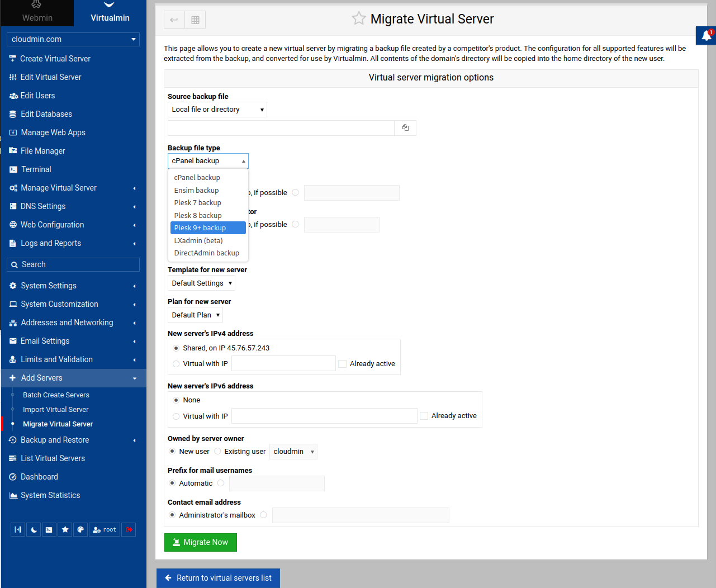Click the notifications bell icon

click(706, 35)
